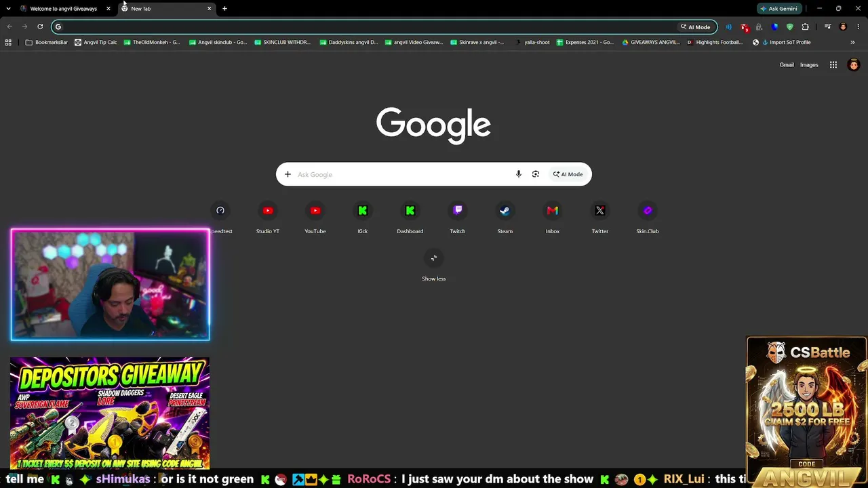Click the microphone voice search icon

[519, 174]
